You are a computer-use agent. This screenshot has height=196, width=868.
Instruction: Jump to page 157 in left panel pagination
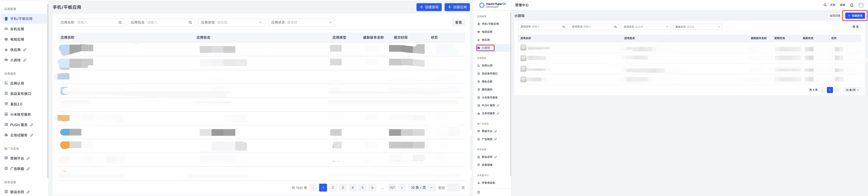point(392,188)
